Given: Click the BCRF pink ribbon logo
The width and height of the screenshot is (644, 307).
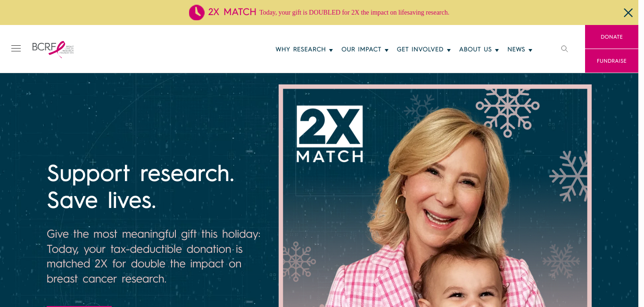Looking at the screenshot, I should tap(53, 49).
